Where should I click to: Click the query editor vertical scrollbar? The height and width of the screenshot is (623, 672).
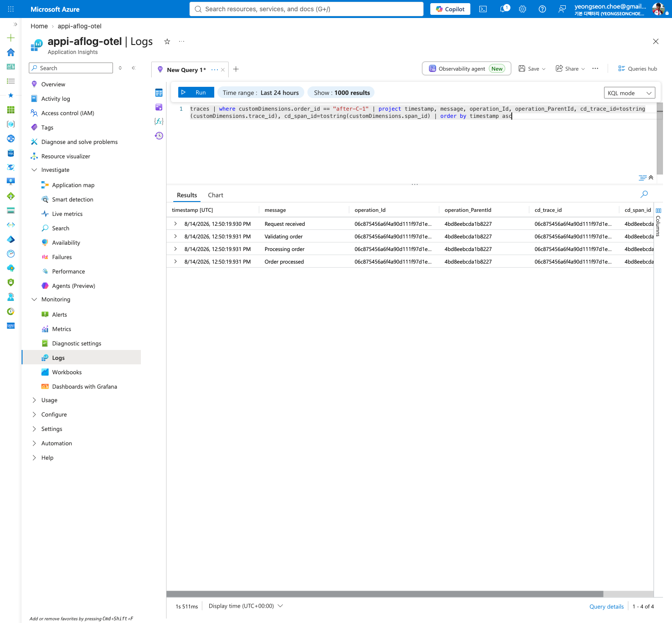tap(660, 139)
